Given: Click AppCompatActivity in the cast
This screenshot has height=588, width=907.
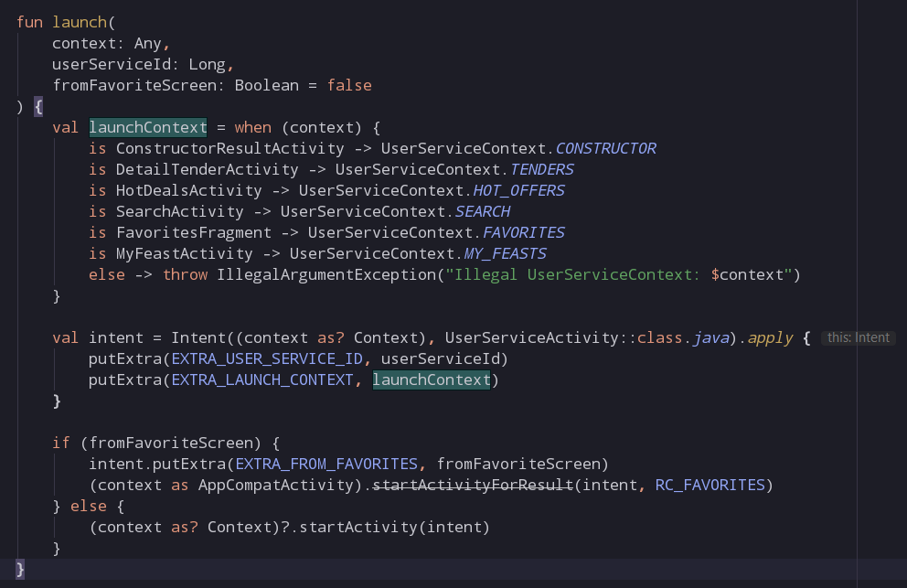Looking at the screenshot, I should tap(275, 485).
